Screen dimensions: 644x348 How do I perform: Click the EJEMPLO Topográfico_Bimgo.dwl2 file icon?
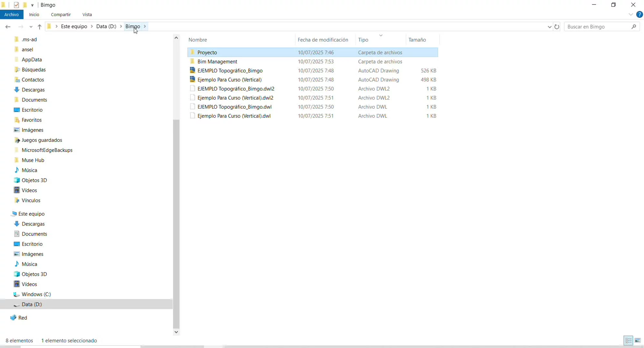coord(192,88)
